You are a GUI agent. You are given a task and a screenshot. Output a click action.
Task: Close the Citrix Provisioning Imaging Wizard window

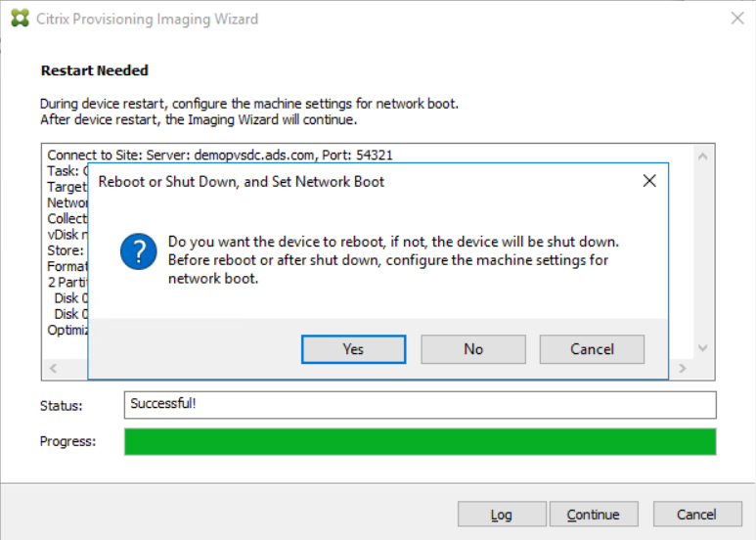tap(737, 19)
